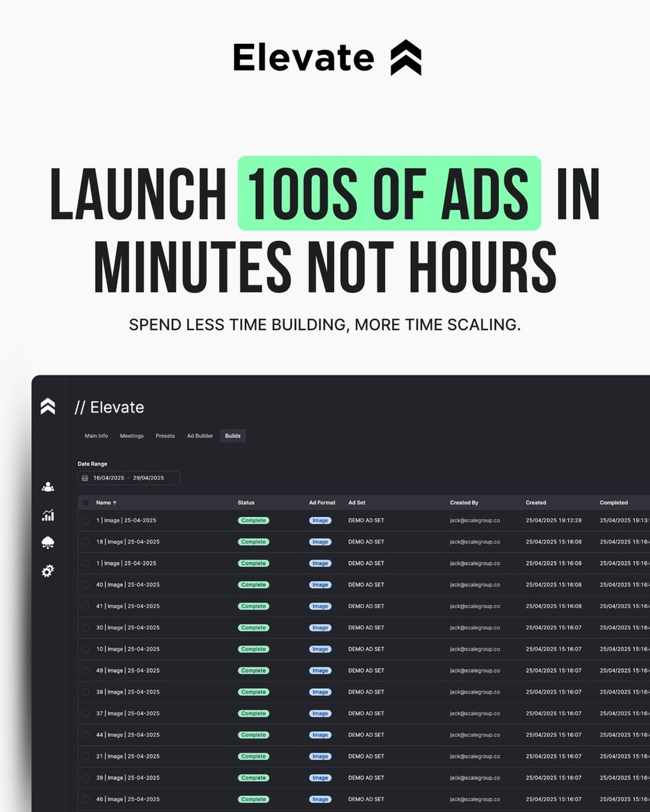Viewport: 650px width, 812px height.
Task: Click the Completed column header
Action: (x=614, y=503)
